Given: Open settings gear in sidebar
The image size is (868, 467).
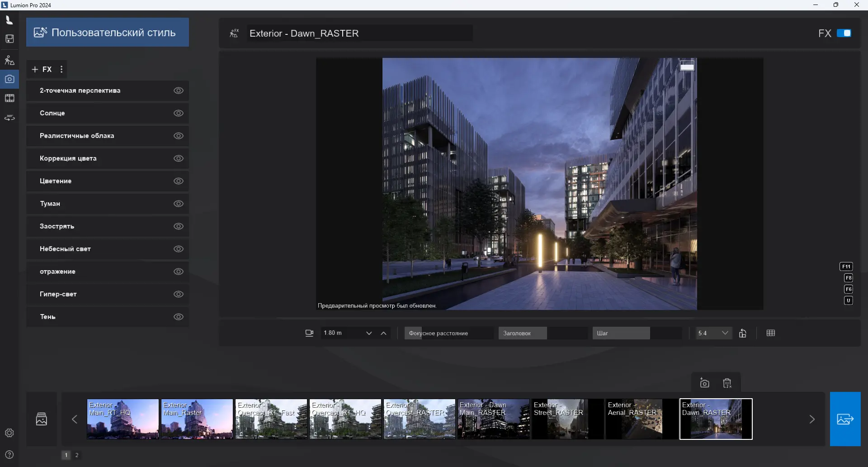Looking at the screenshot, I should click(9, 433).
